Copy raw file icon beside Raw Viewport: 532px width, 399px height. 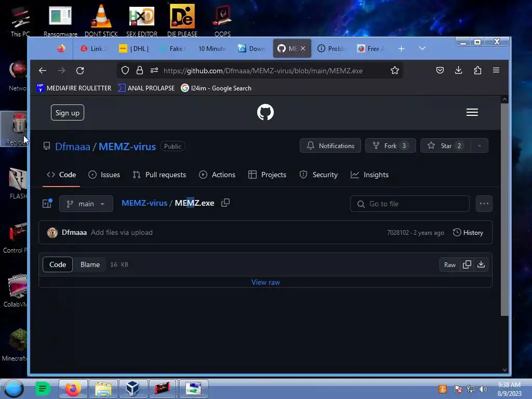click(467, 264)
